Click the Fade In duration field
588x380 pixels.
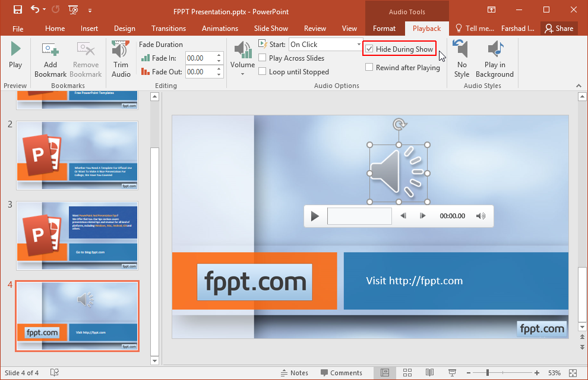coord(200,58)
